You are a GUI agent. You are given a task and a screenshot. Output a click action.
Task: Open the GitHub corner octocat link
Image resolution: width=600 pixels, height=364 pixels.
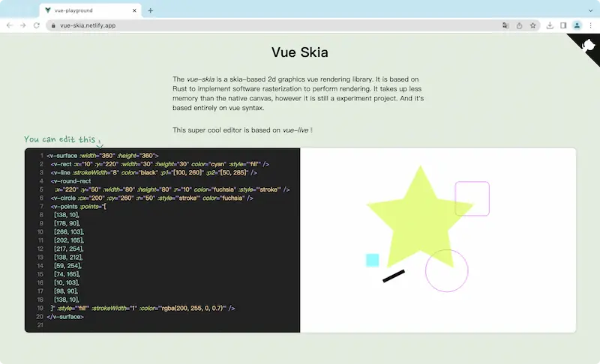[587, 46]
